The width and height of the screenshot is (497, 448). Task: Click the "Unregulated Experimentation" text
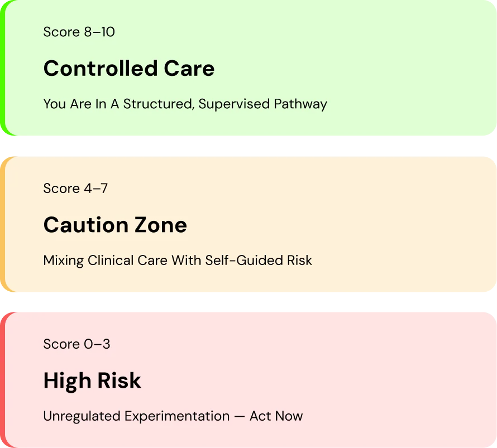(x=136, y=416)
